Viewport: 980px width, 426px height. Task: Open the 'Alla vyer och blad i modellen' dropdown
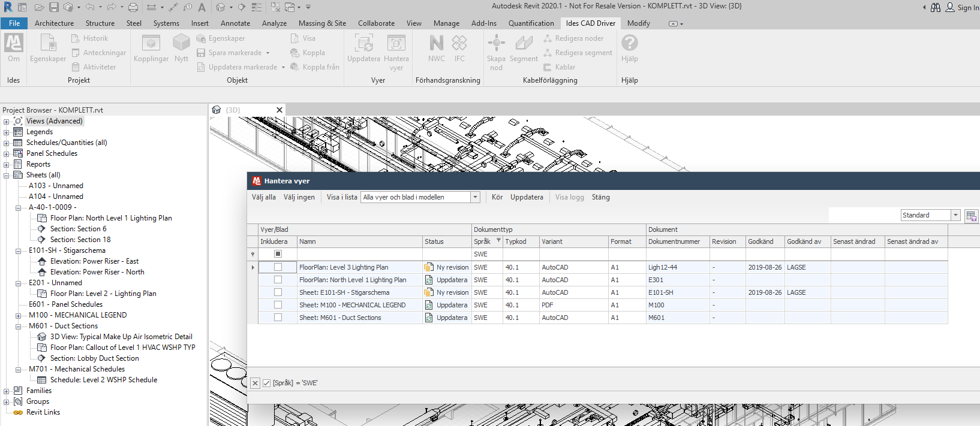[476, 197]
